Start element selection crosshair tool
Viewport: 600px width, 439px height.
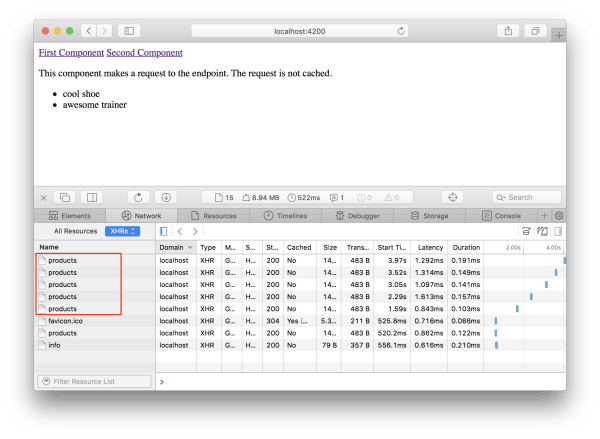click(x=453, y=197)
